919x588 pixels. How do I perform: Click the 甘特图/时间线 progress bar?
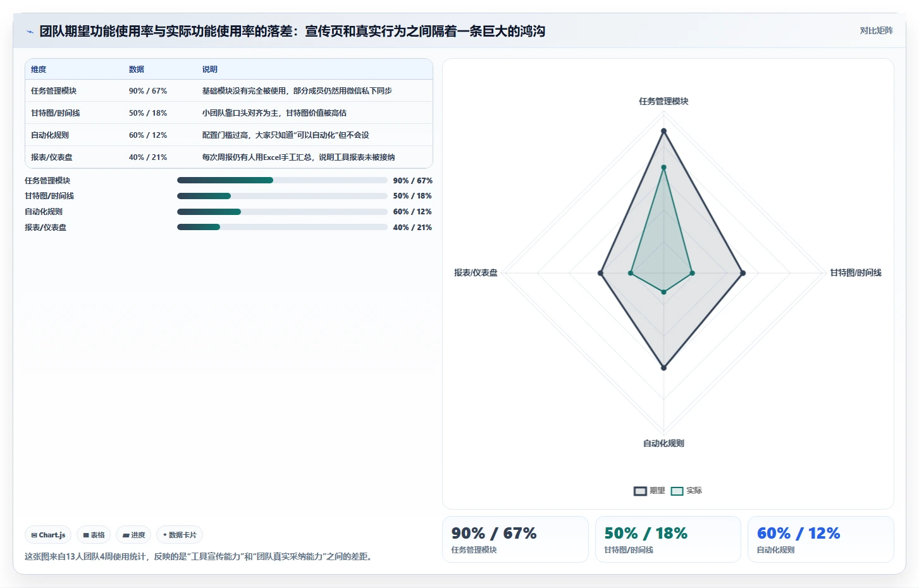tap(282, 196)
